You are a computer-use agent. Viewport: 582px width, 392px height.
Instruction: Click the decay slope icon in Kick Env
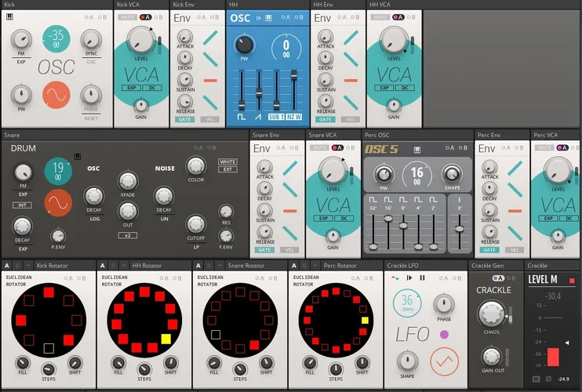pos(210,59)
